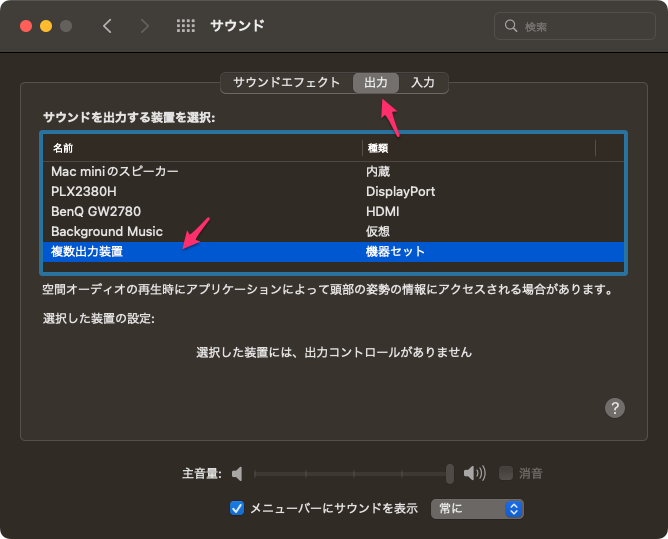Click the low volume speaker icon
668x539 pixels.
(x=237, y=473)
